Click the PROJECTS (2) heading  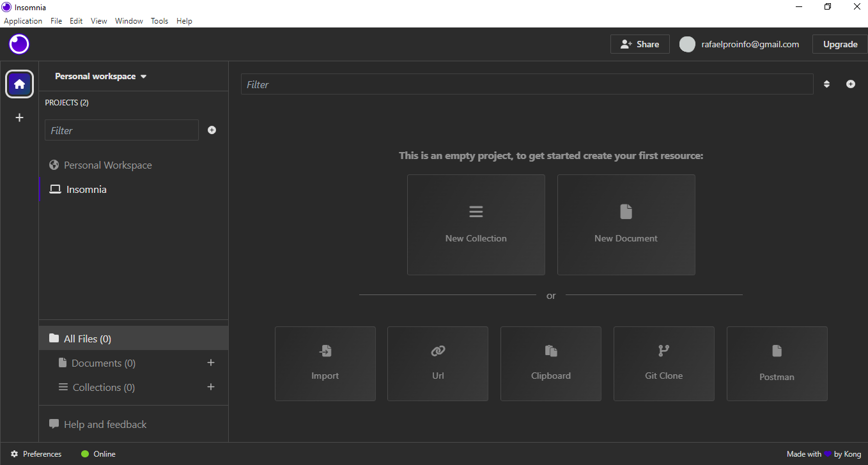(x=67, y=103)
